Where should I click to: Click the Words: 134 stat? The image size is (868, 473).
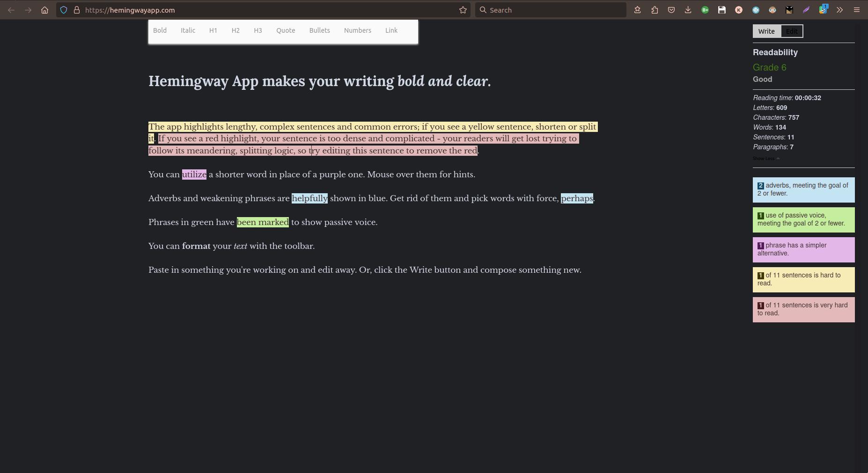pos(769,127)
